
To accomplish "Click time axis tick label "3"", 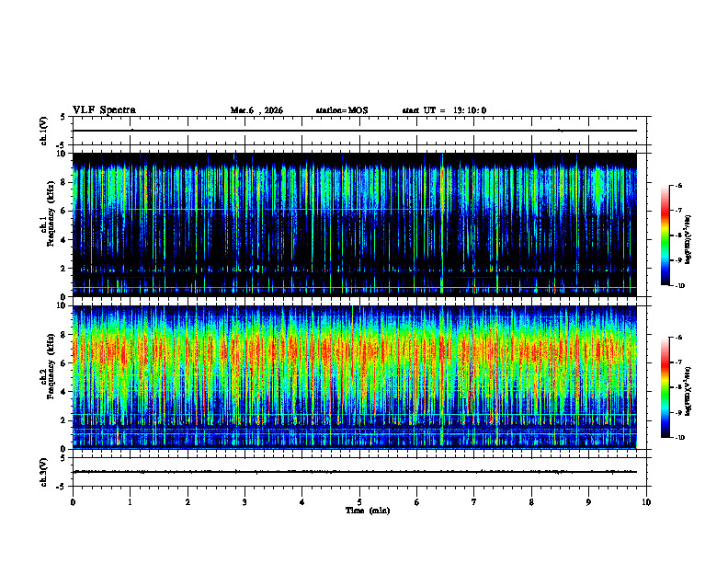I will [245, 502].
